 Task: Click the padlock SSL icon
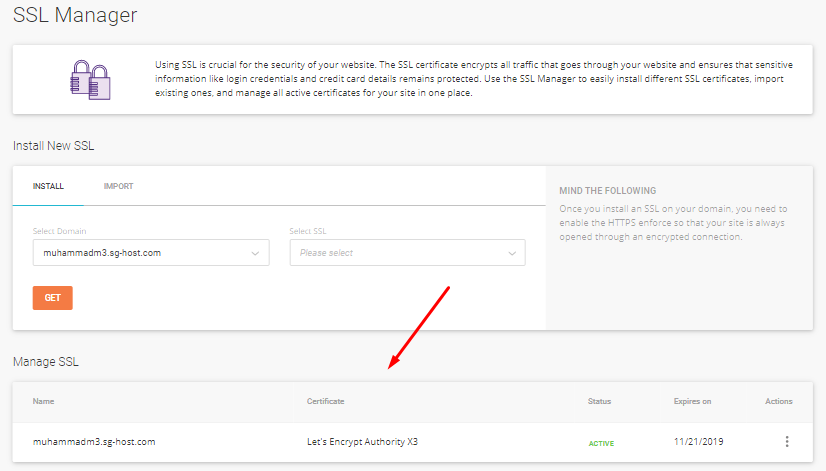(91, 80)
